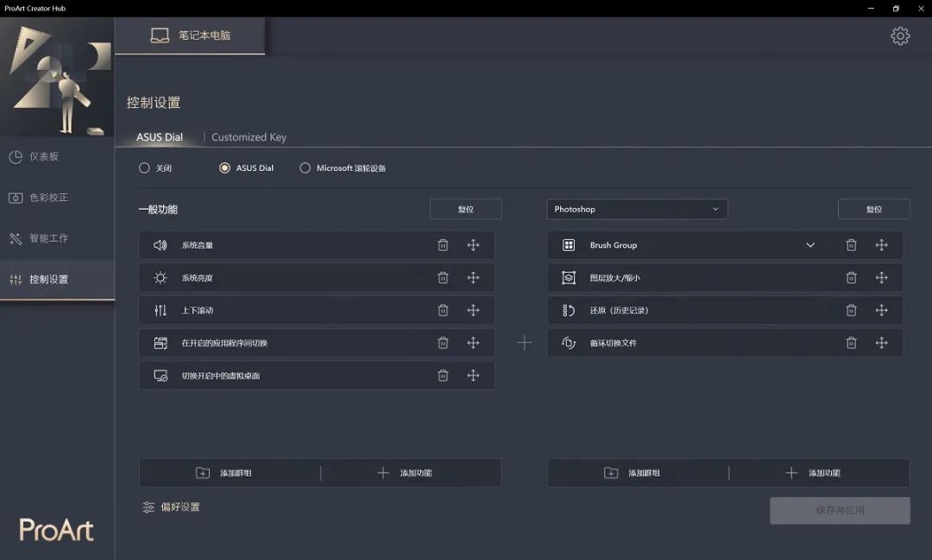
Task: Delete the Brush Group entry
Action: click(851, 245)
